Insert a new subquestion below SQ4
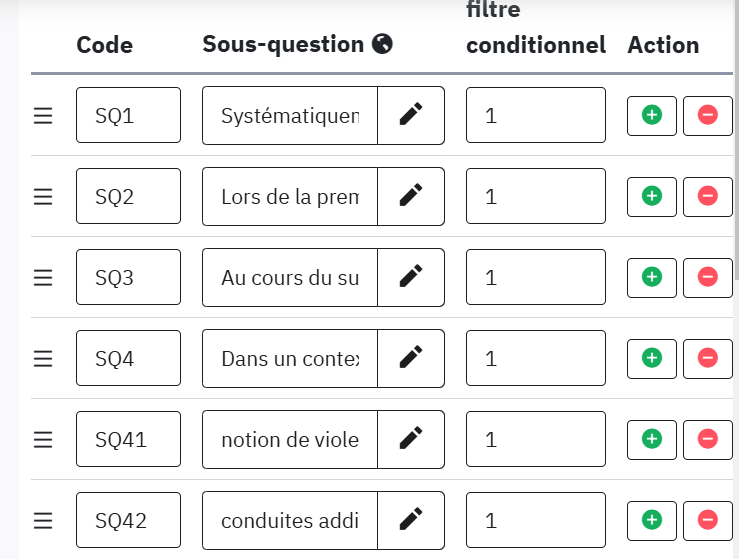The width and height of the screenshot is (739, 559). pyautogui.click(x=652, y=358)
